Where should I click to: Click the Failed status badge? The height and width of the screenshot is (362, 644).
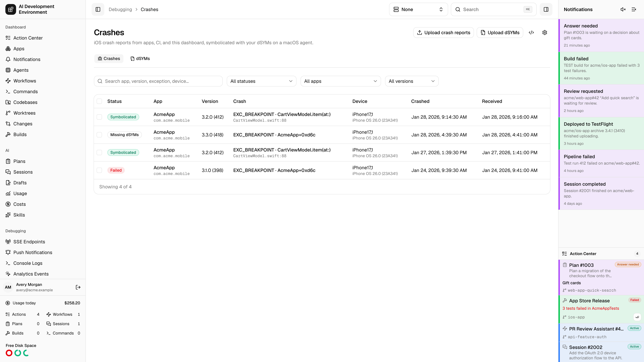tap(116, 170)
